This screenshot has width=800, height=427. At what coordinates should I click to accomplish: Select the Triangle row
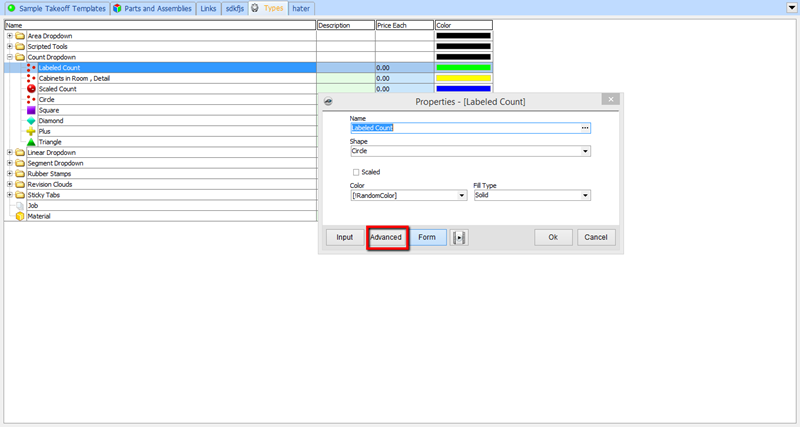tap(161, 142)
